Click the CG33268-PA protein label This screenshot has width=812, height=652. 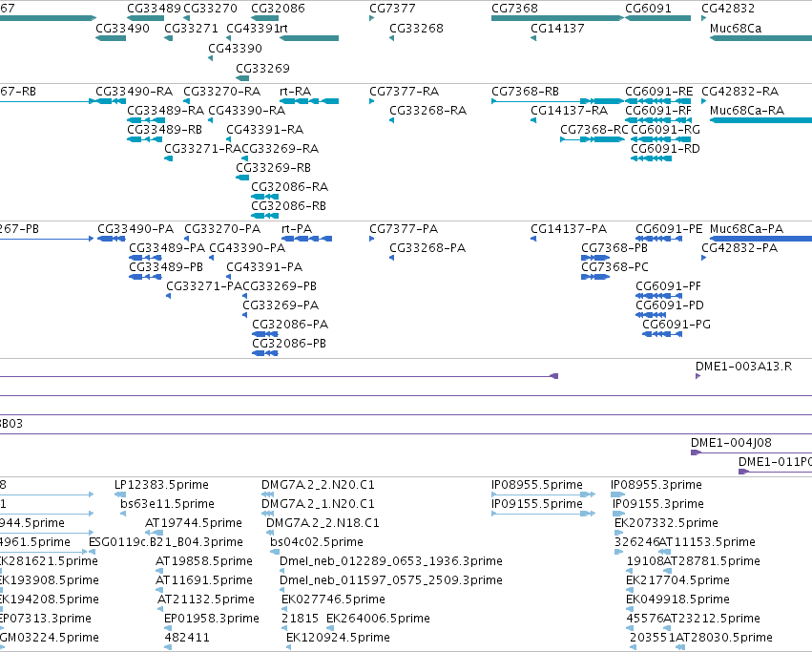click(427, 248)
